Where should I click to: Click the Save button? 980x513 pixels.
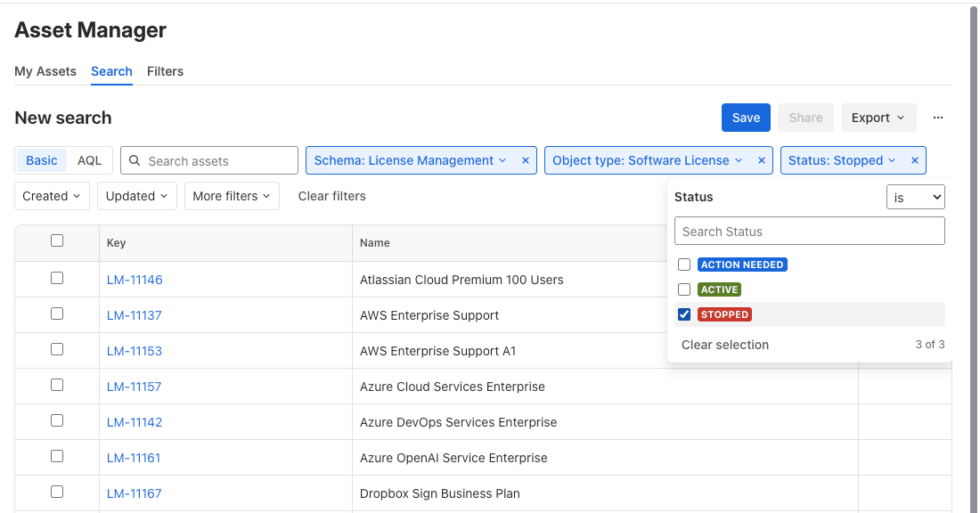tap(746, 118)
